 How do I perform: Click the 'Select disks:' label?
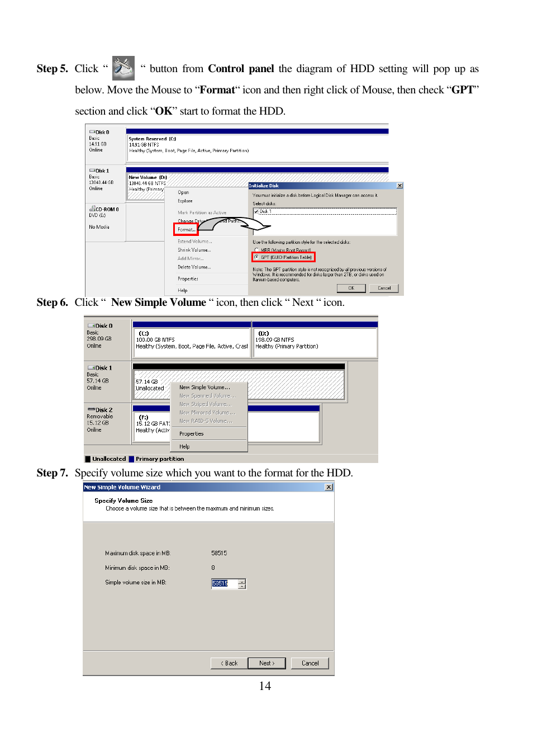pos(264,204)
